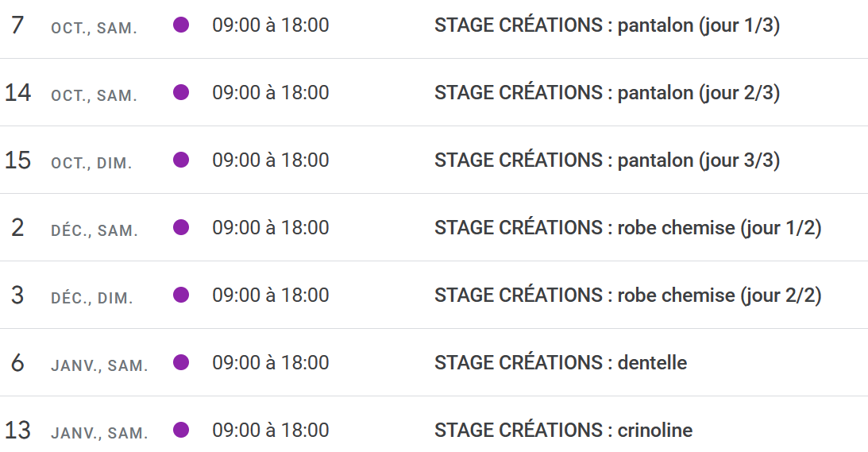868x452 pixels.
Task: Click purple dot for 13 Janv. event
Action: point(181,431)
